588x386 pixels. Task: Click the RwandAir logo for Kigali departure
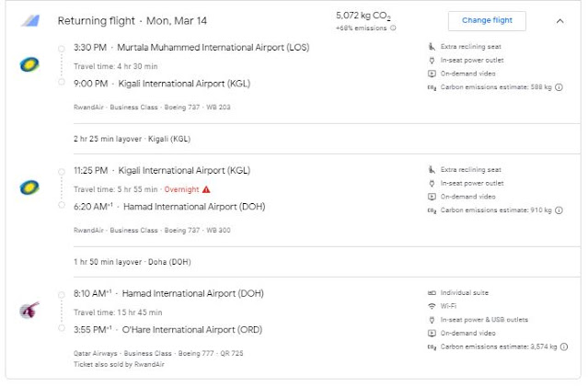pyautogui.click(x=28, y=187)
